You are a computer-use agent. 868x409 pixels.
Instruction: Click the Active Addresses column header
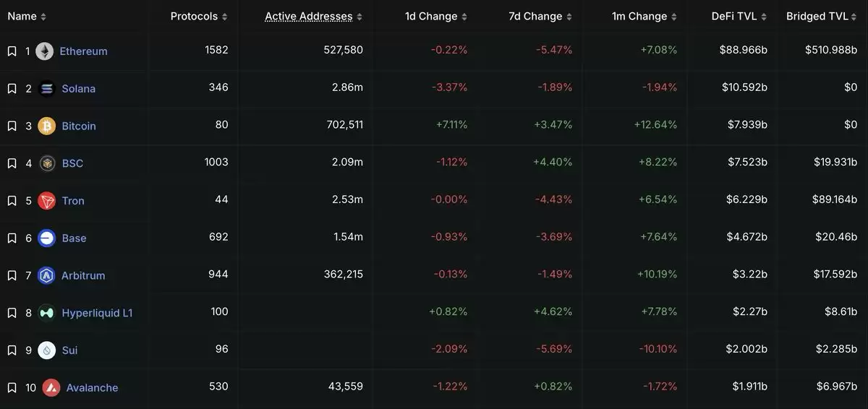(309, 16)
